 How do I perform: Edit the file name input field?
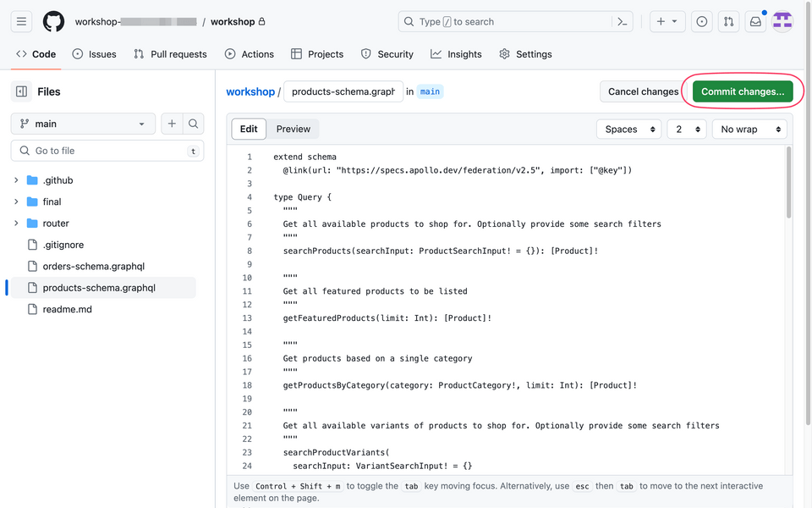click(343, 91)
